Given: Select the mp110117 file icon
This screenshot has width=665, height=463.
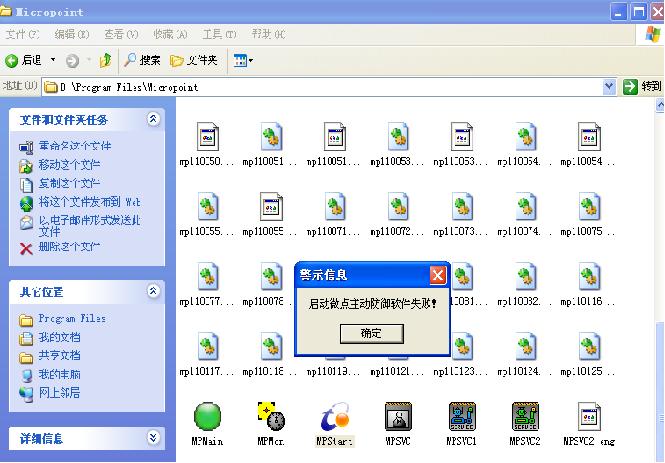Looking at the screenshot, I should tap(207, 346).
